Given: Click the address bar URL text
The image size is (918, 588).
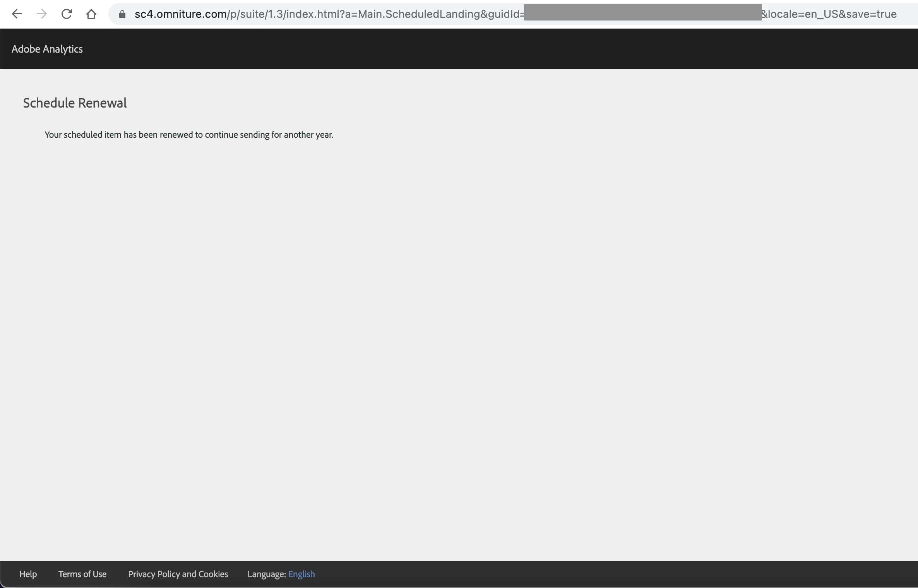Looking at the screenshot, I should pyautogui.click(x=329, y=14).
